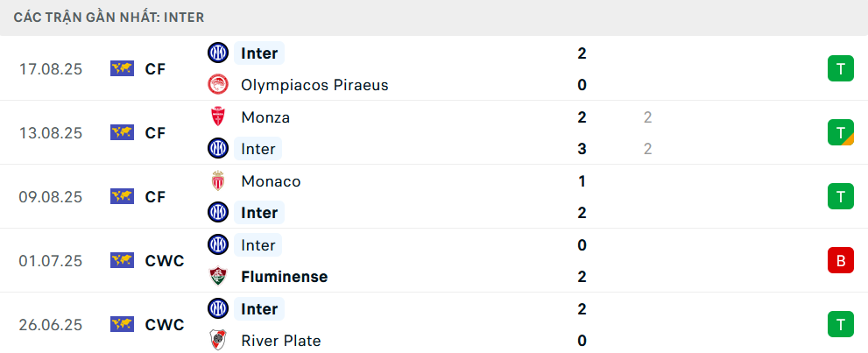Screen dimensions: 868x353
Task: Click the Fluminense team crest
Action: coord(217,277)
